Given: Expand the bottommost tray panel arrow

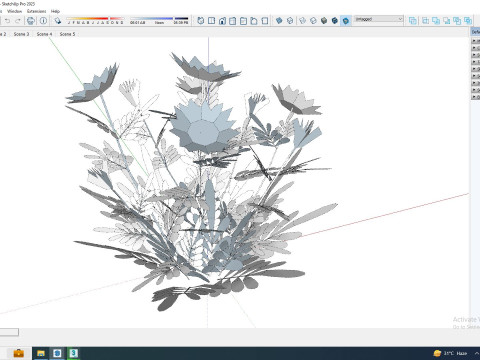Looking at the screenshot, I should click(x=475, y=97).
